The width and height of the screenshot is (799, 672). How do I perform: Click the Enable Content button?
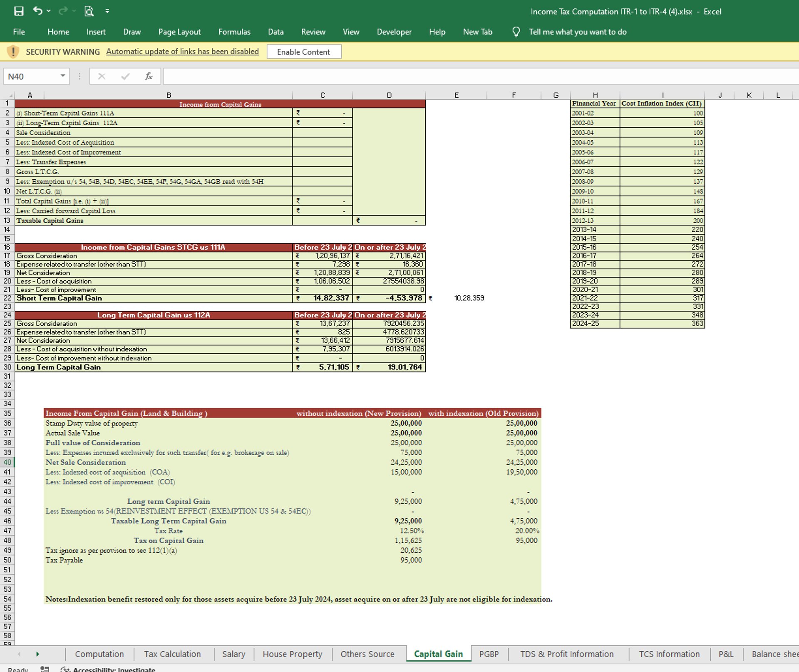coord(303,52)
